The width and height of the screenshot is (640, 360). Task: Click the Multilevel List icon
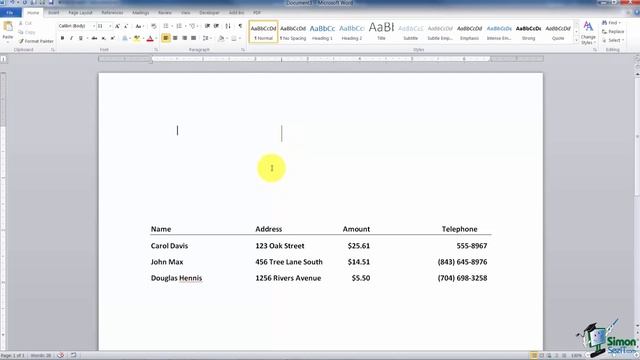coord(192,26)
